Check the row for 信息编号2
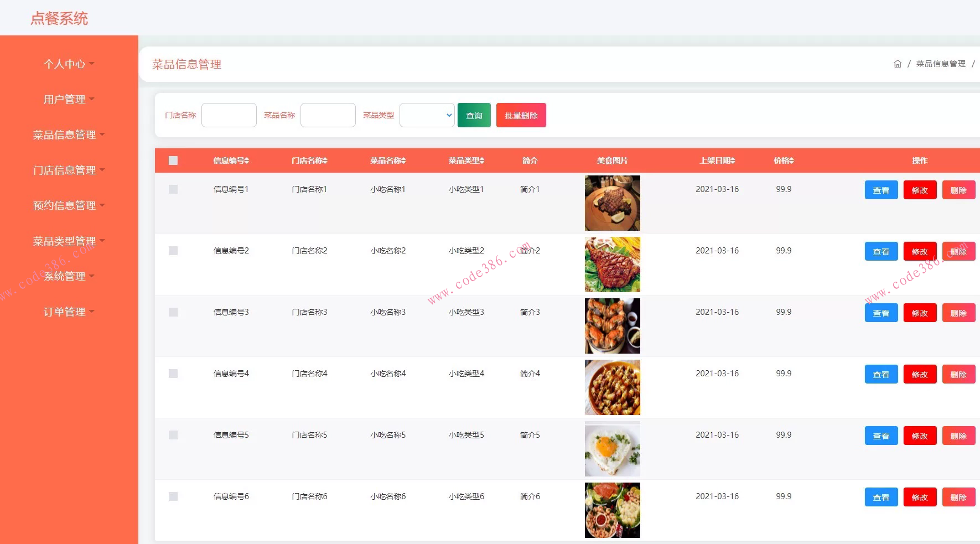Viewport: 980px width, 544px height. pos(173,251)
